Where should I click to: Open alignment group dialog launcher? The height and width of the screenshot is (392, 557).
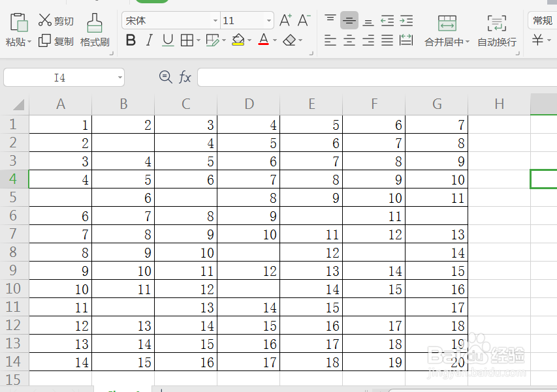click(x=518, y=53)
